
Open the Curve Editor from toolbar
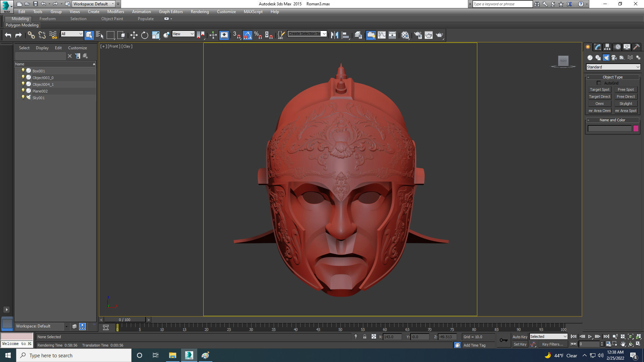tap(382, 35)
